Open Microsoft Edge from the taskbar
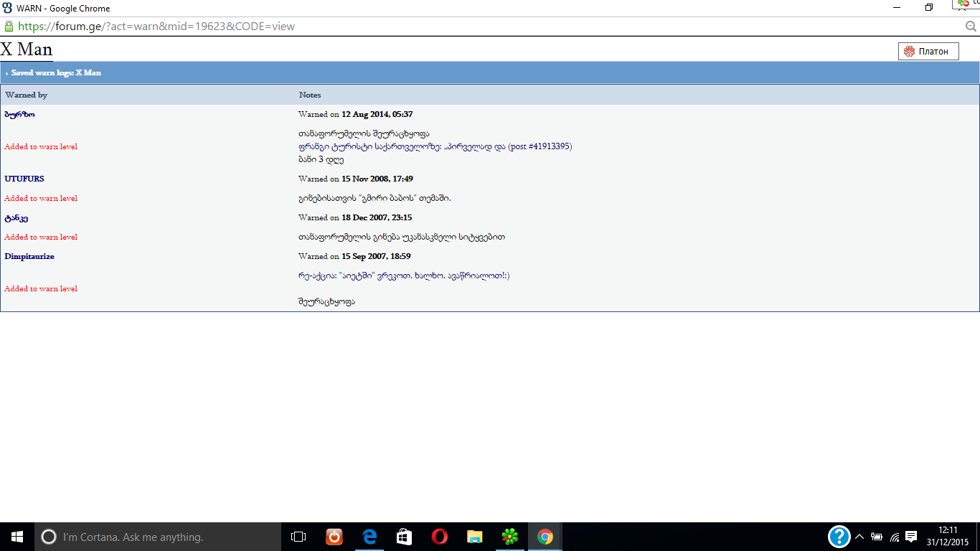 pyautogui.click(x=369, y=537)
